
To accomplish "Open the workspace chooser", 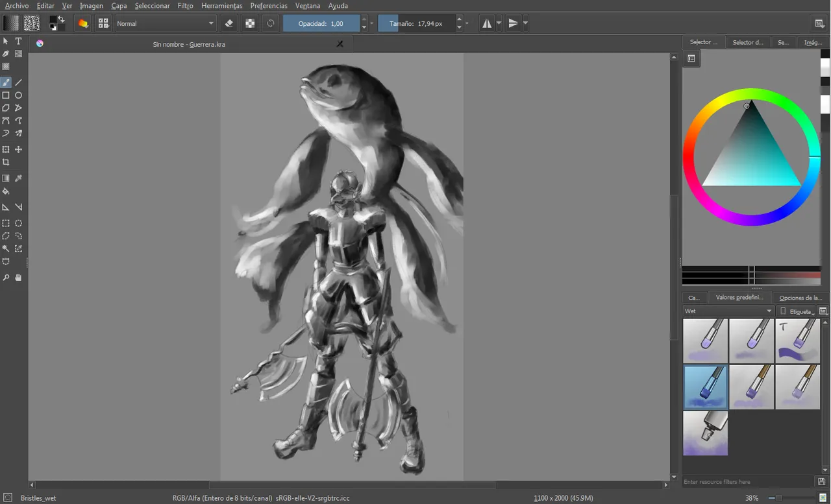I will (x=820, y=23).
